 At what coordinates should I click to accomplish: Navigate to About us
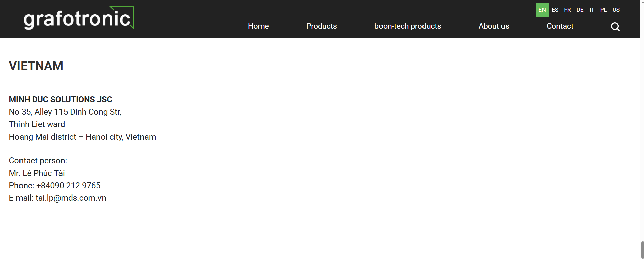(x=493, y=26)
